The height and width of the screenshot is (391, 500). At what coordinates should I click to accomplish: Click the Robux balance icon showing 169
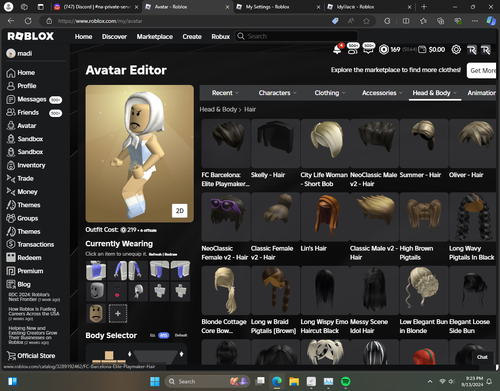(x=384, y=50)
